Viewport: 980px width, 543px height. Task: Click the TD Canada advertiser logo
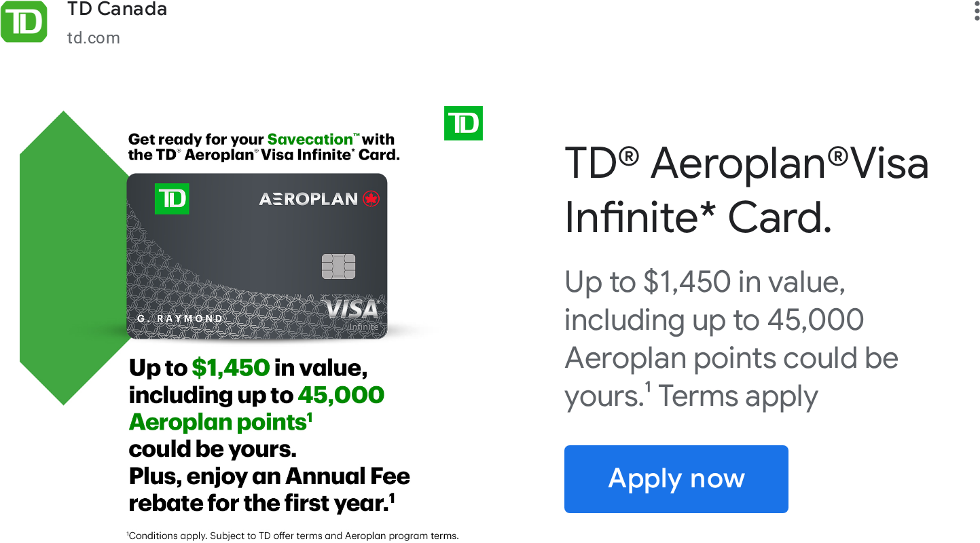24,22
